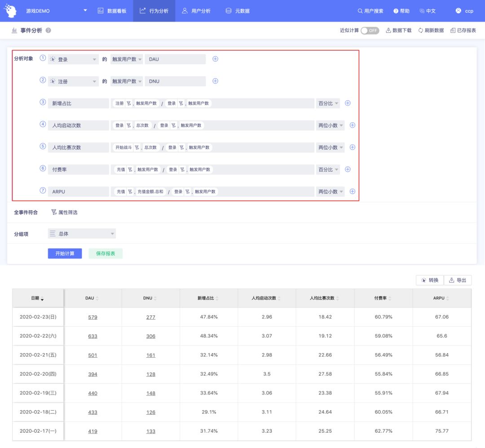Select the ARPU value 75.77

442,430
